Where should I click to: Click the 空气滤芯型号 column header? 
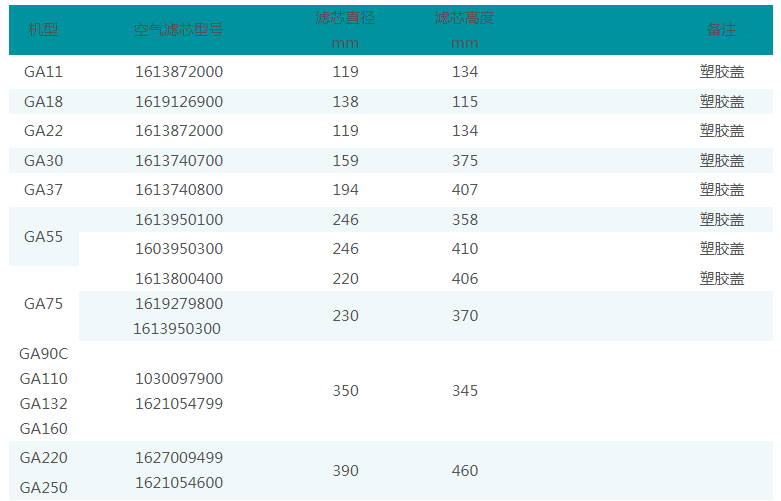[x=178, y=30]
